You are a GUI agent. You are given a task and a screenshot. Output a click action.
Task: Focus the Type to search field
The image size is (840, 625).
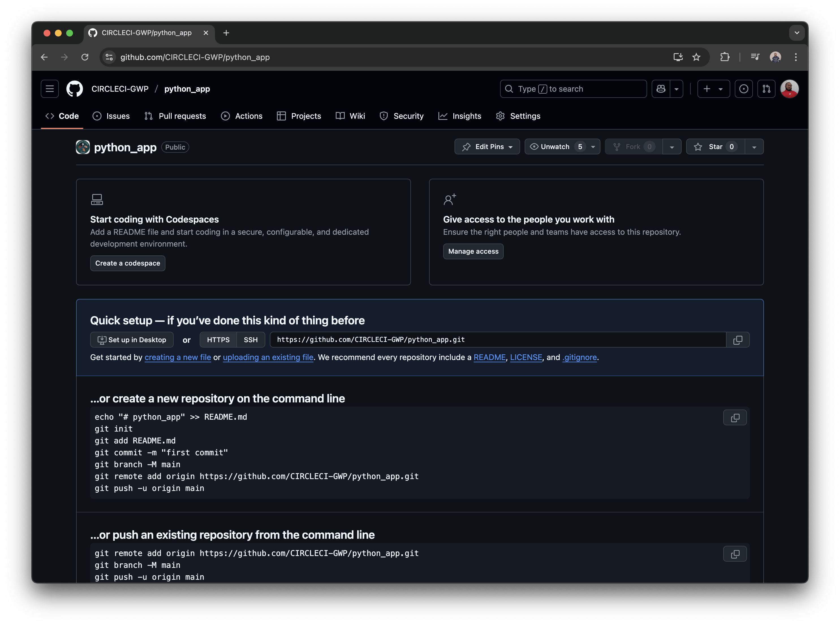tap(573, 89)
